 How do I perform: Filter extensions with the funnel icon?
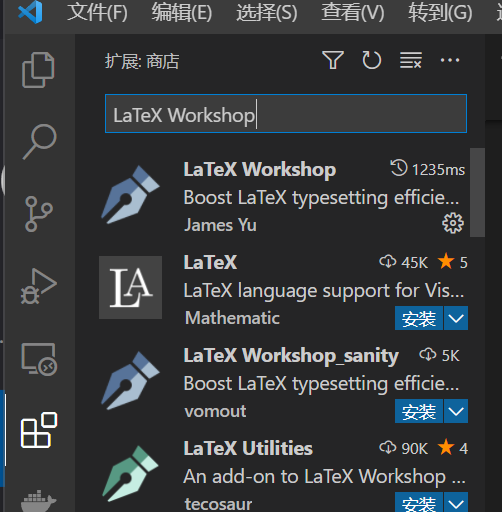pos(333,60)
